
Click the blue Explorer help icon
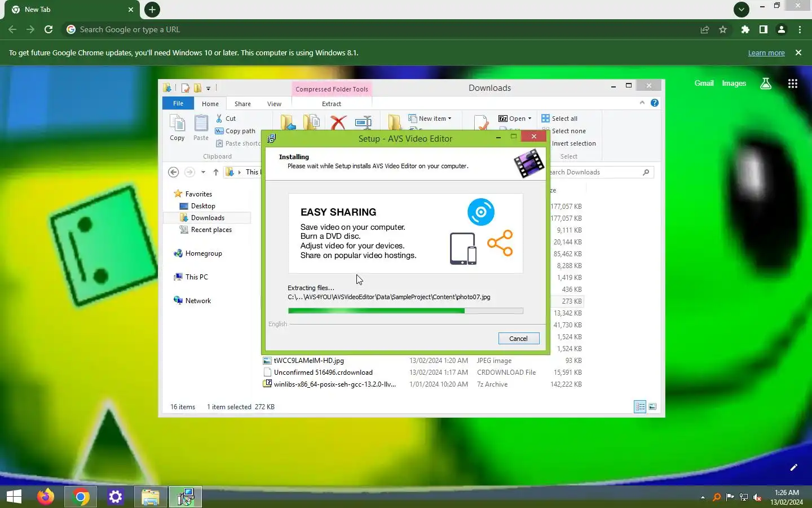(654, 103)
